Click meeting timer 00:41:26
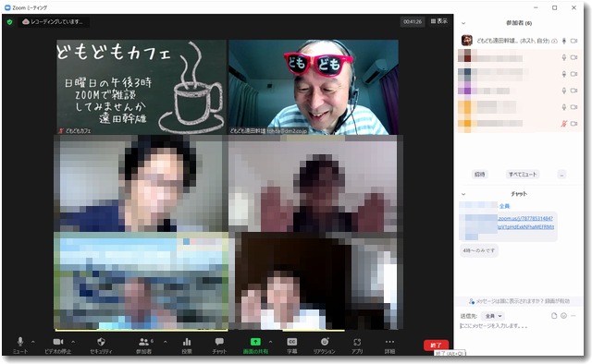Viewport: 592px width, 364px height. [x=413, y=21]
